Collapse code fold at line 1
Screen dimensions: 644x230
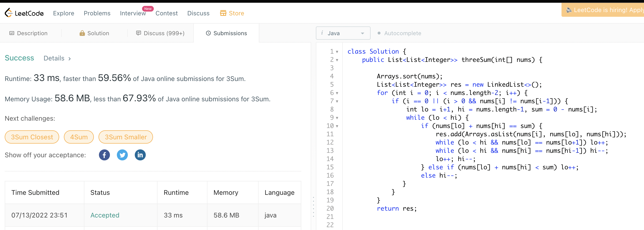(x=337, y=52)
